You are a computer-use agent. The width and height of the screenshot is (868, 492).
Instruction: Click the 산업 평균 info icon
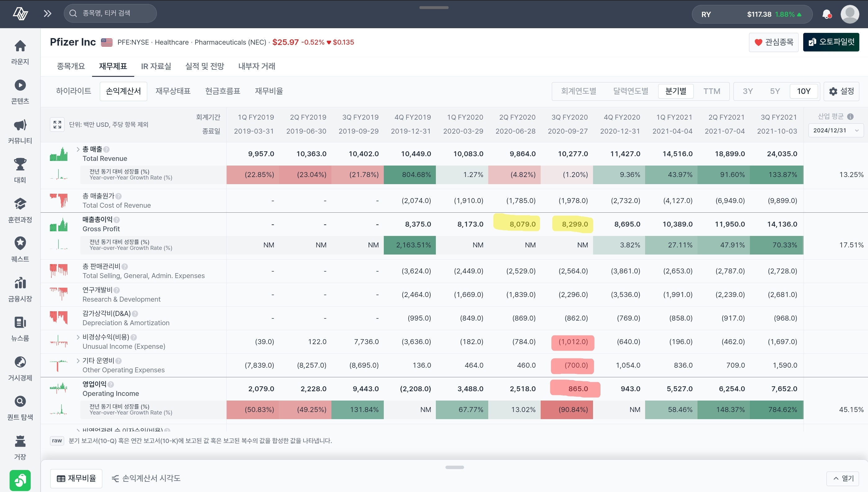tap(850, 117)
